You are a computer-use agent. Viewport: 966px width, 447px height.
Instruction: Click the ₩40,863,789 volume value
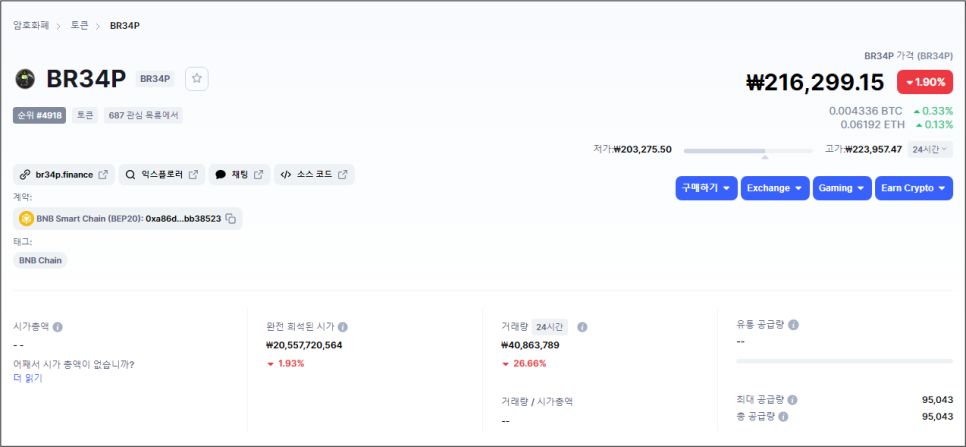(530, 345)
